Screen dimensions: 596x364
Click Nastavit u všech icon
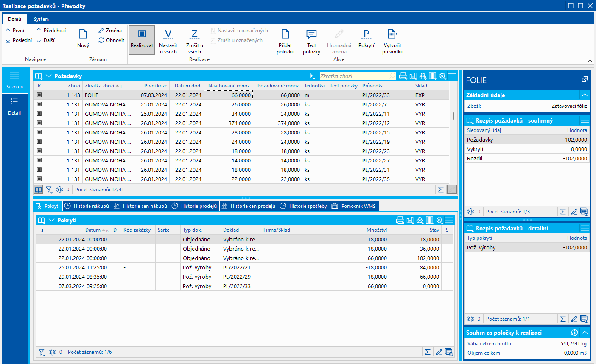[168, 35]
